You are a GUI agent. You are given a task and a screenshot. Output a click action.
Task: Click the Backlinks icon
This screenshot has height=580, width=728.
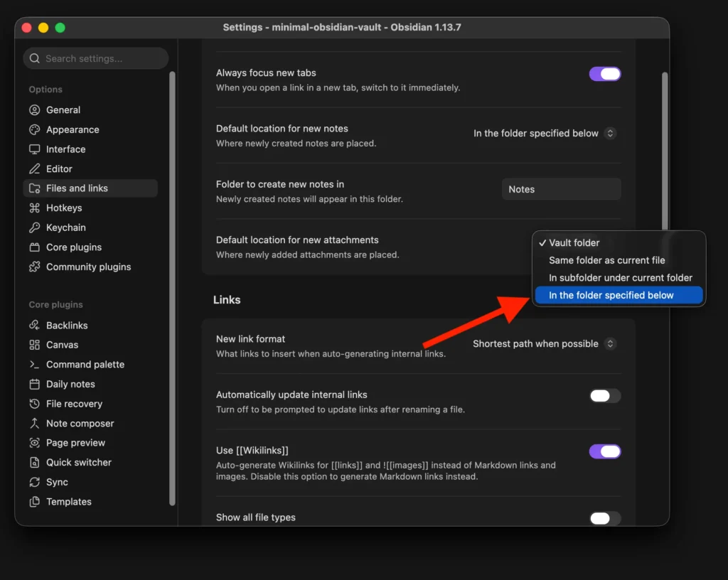(34, 326)
